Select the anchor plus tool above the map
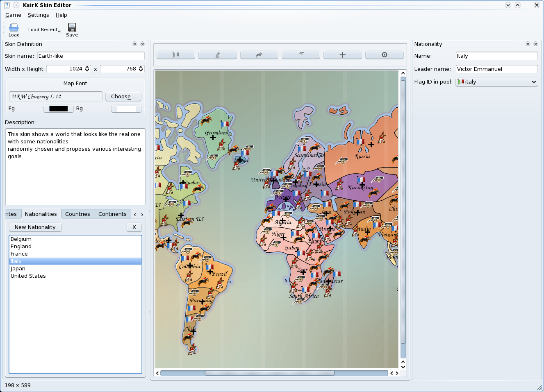 [342, 54]
